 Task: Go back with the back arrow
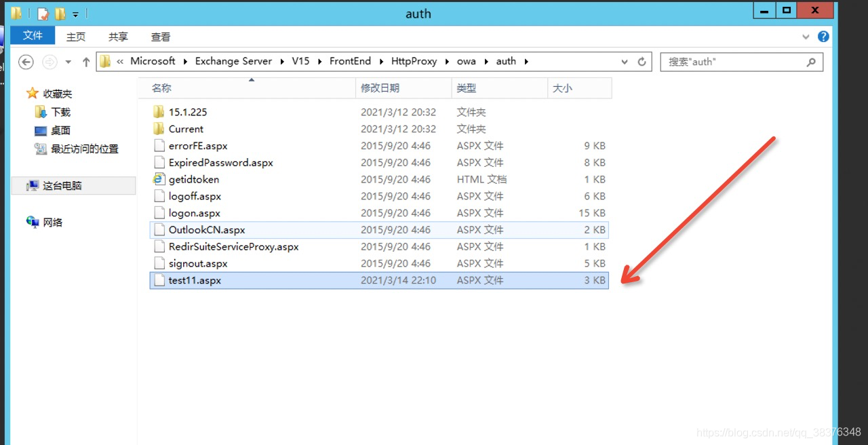coord(26,62)
